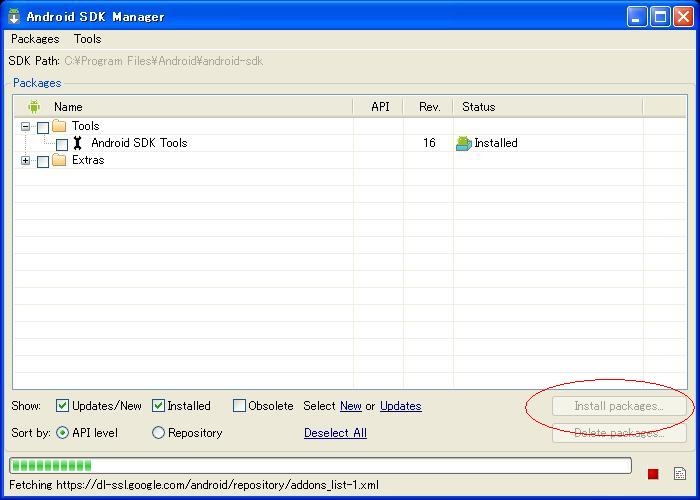700x500 pixels.
Task: Open the Tools menu
Action: (x=88, y=39)
